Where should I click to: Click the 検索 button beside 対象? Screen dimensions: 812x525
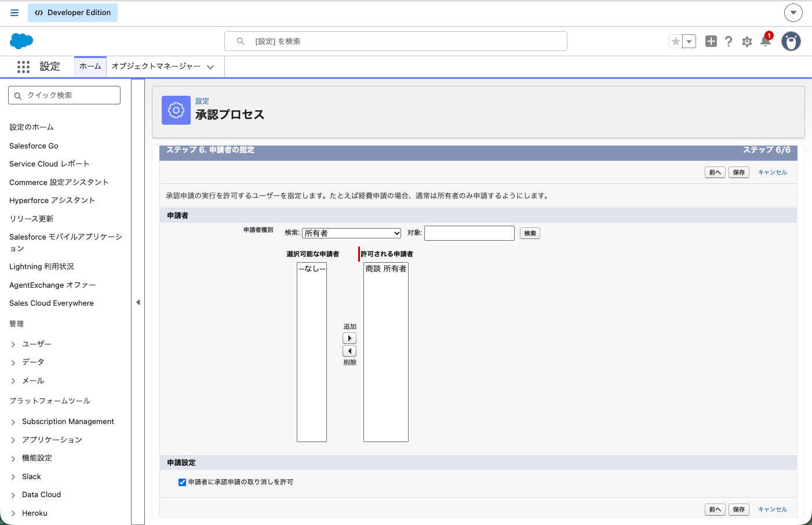[530, 233]
